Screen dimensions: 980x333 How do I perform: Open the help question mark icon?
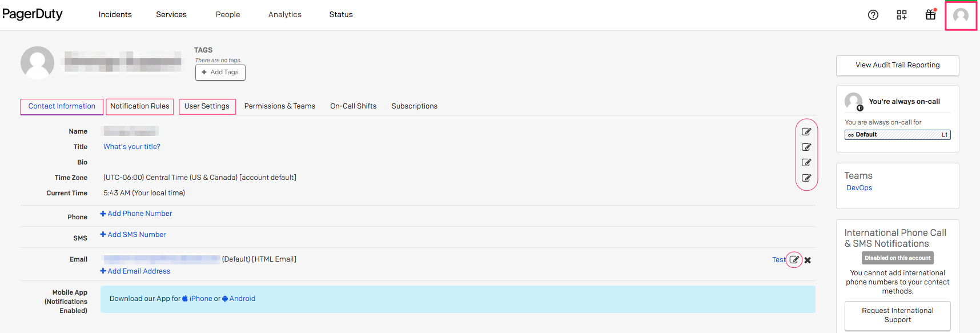[873, 15]
